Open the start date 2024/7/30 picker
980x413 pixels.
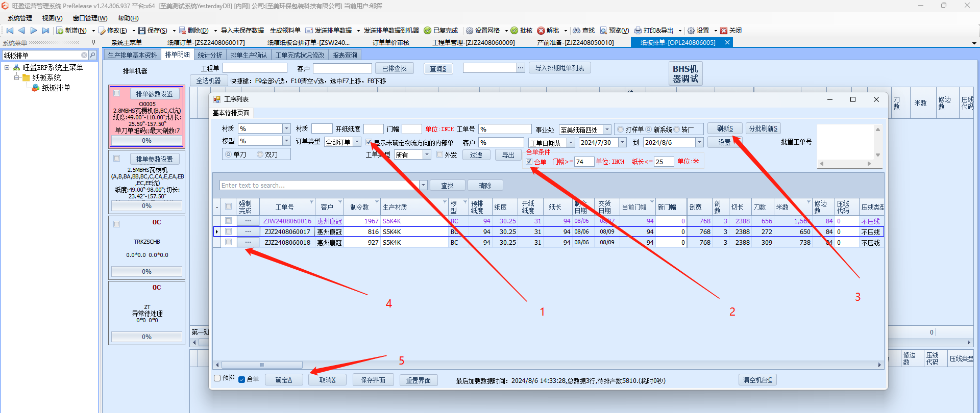(x=623, y=143)
